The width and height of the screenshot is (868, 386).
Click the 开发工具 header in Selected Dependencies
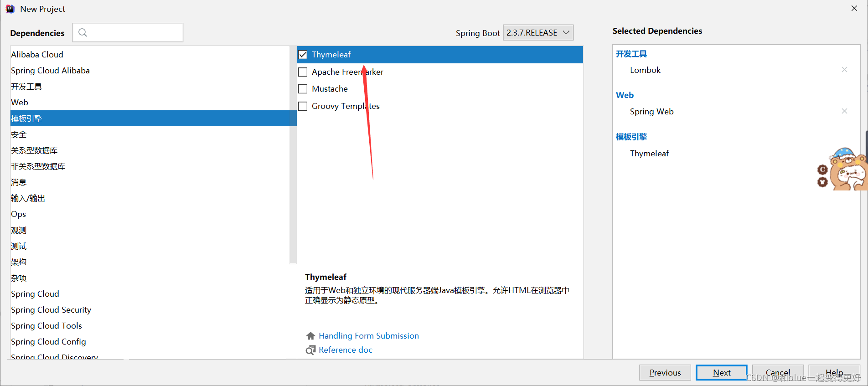(631, 54)
